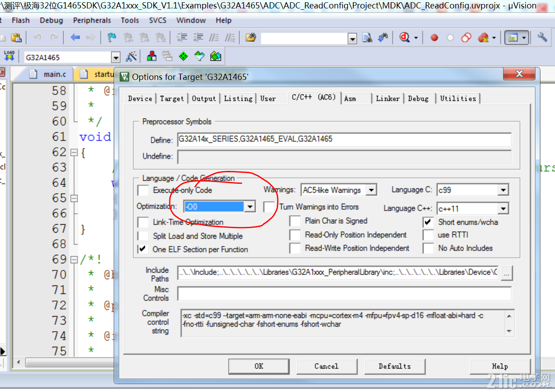Uncheck Short enums/wchar checkbox
This screenshot has height=392, width=555.
point(428,222)
